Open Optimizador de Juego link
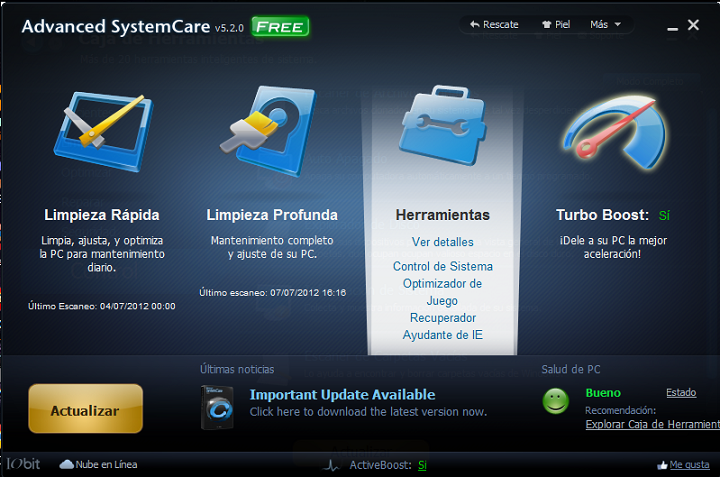Image resolution: width=720 pixels, height=477 pixels. coord(442,292)
